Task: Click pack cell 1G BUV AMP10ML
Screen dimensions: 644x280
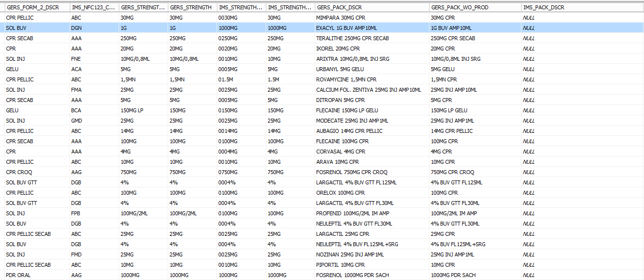Action: 475,28
